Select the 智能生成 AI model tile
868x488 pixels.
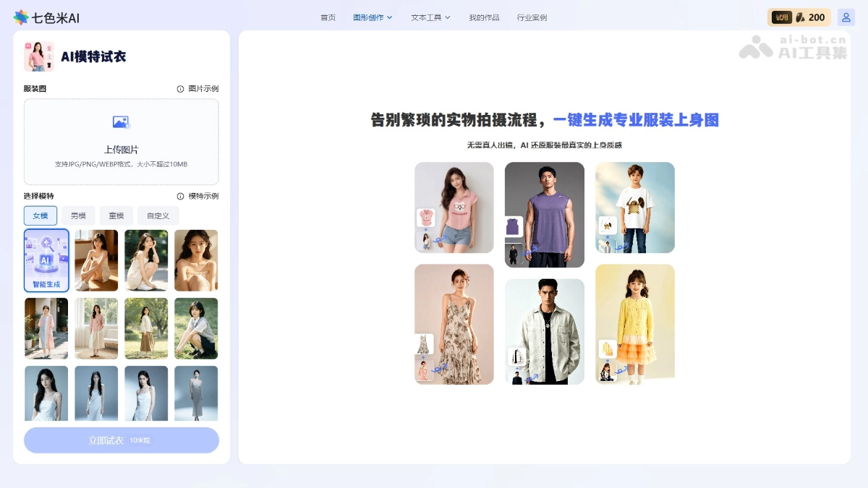(x=46, y=260)
